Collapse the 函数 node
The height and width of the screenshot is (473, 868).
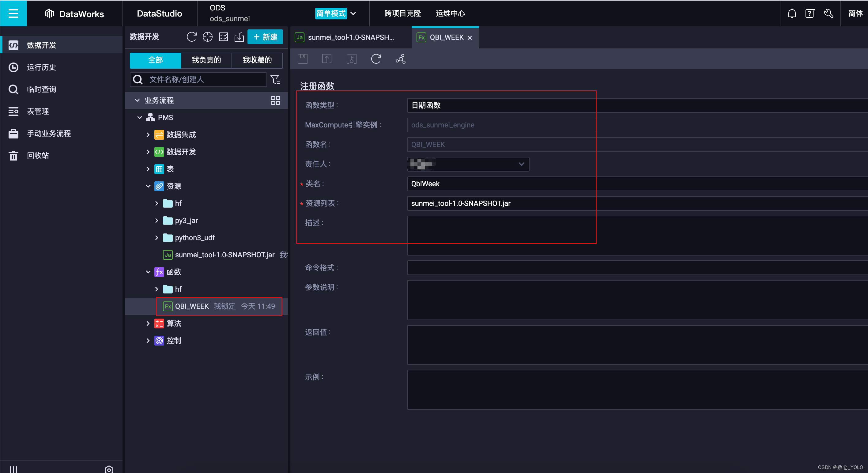(148, 272)
